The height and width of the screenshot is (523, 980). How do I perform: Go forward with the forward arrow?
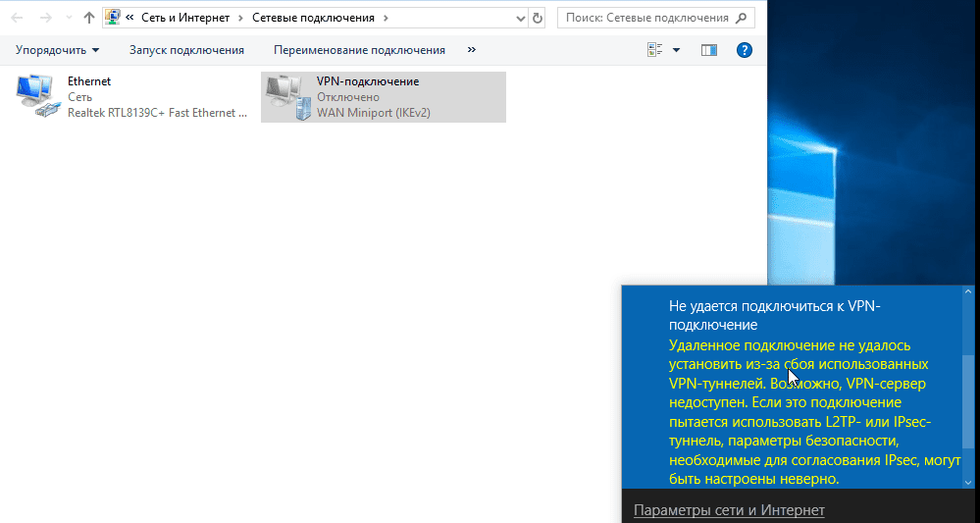46,18
